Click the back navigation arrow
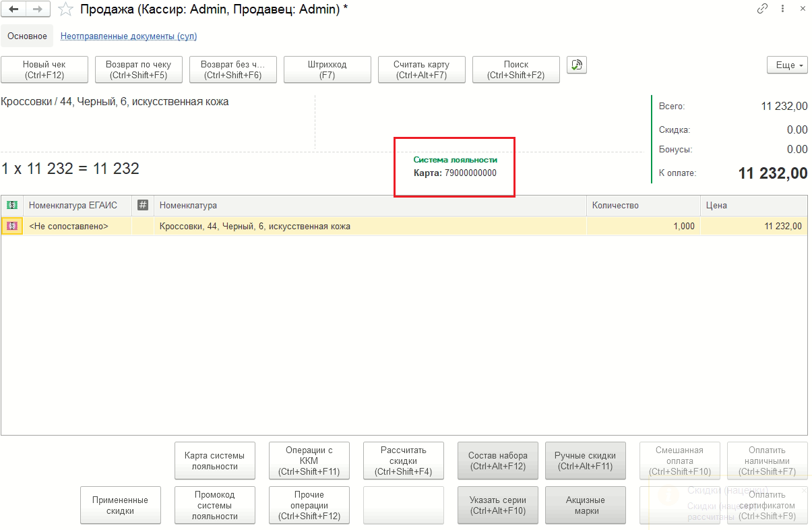 (13, 9)
